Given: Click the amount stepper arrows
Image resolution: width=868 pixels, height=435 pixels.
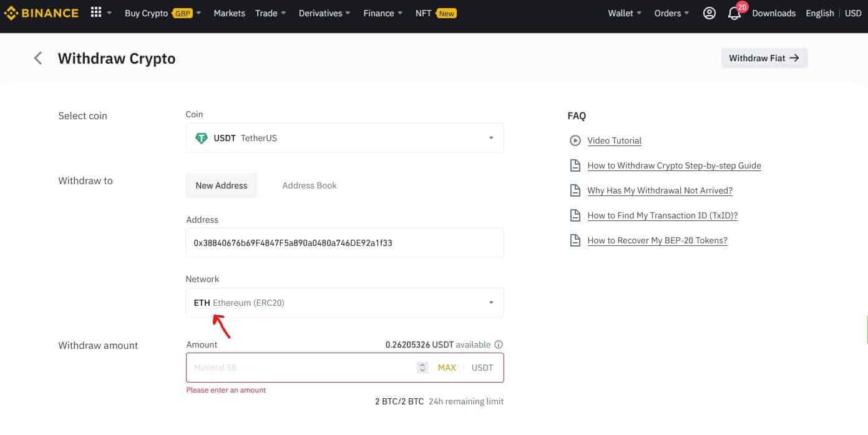Looking at the screenshot, I should click(422, 368).
